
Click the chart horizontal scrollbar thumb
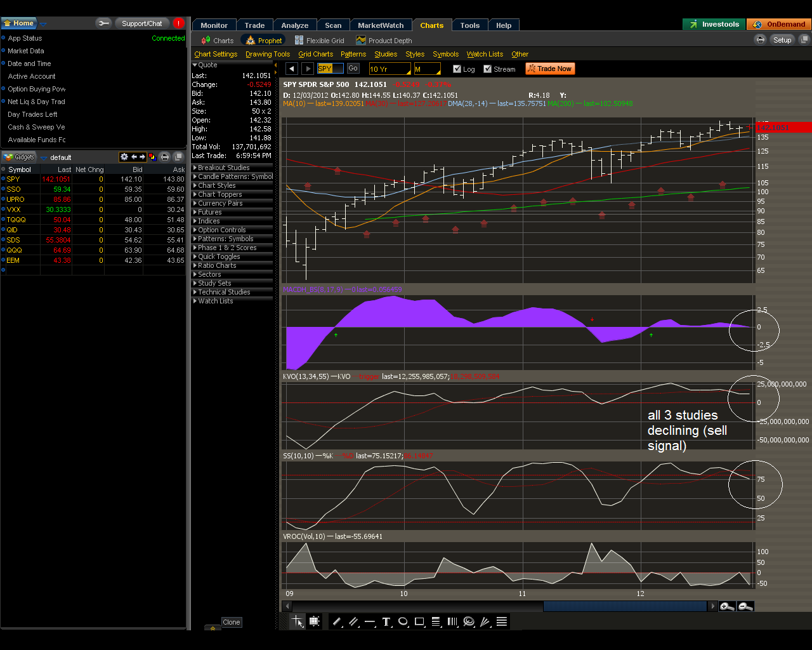point(625,606)
